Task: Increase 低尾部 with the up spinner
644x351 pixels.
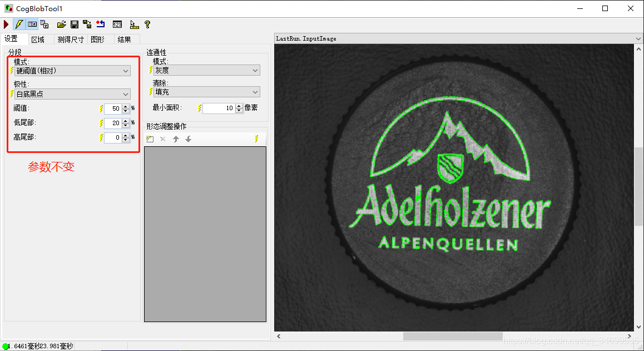Action: pyautogui.click(x=126, y=121)
